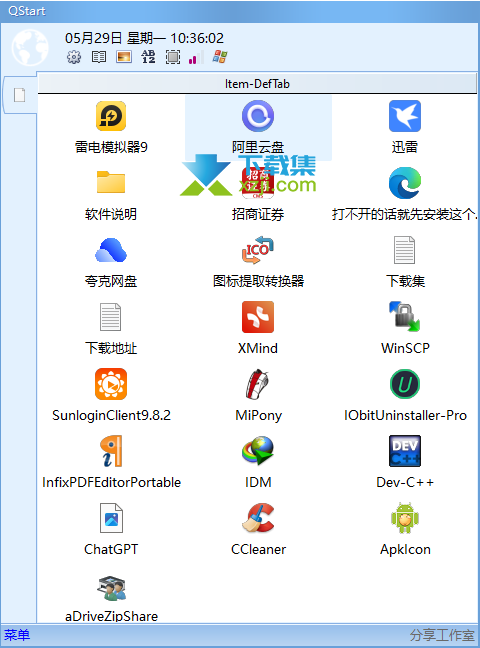This screenshot has width=480, height=648.
Task: Open the 雷电模拟器9 emulator icon
Action: pyautogui.click(x=111, y=116)
